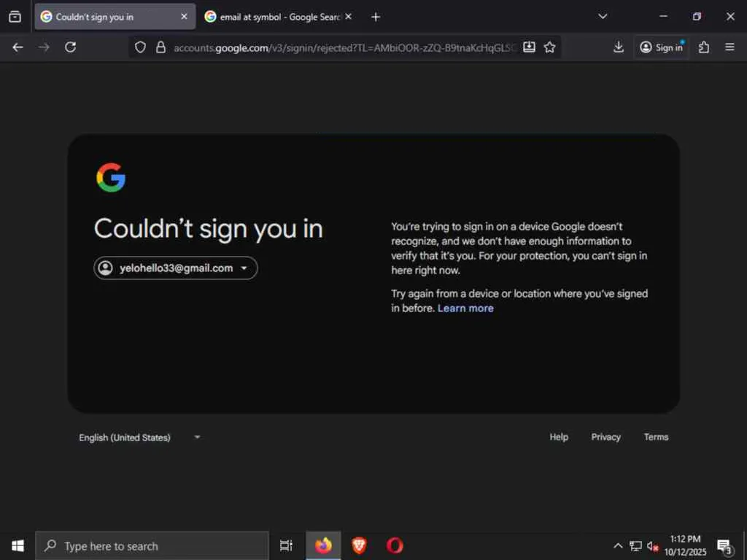Minimize the Firefox window
The height and width of the screenshot is (560, 747).
pos(663,17)
